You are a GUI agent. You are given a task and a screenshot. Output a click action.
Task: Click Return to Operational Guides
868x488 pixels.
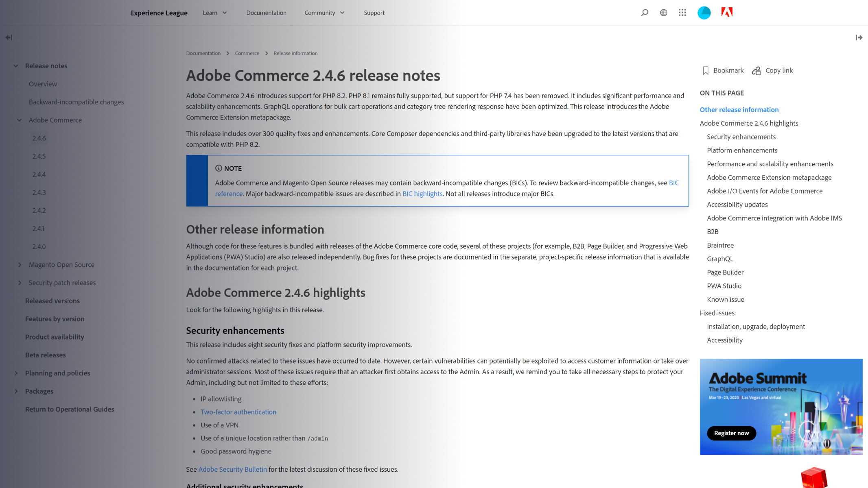click(70, 409)
